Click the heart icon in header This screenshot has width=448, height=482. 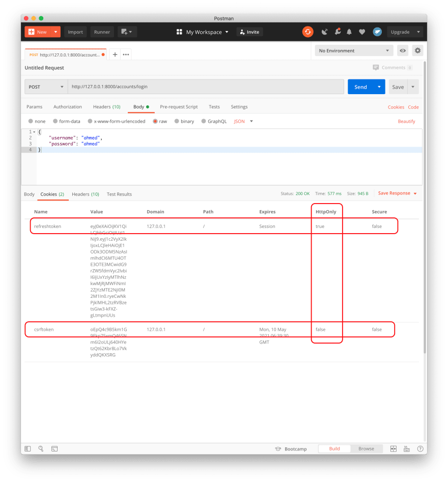(362, 32)
